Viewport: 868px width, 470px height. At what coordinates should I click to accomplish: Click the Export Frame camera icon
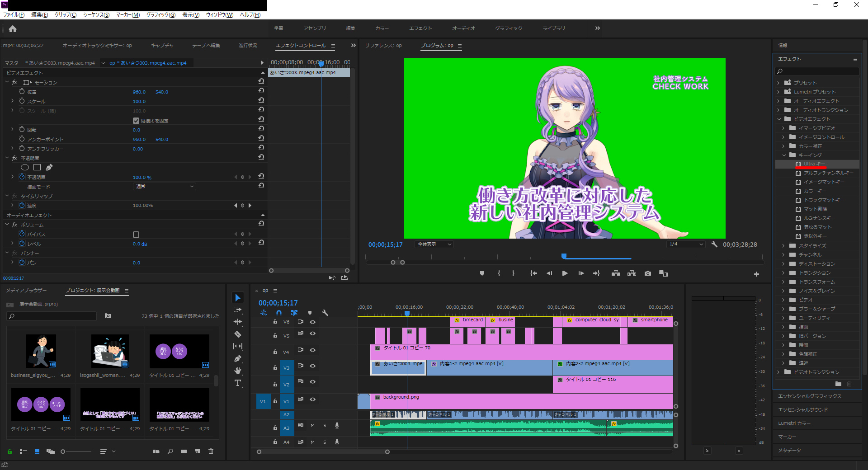pyautogui.click(x=648, y=273)
